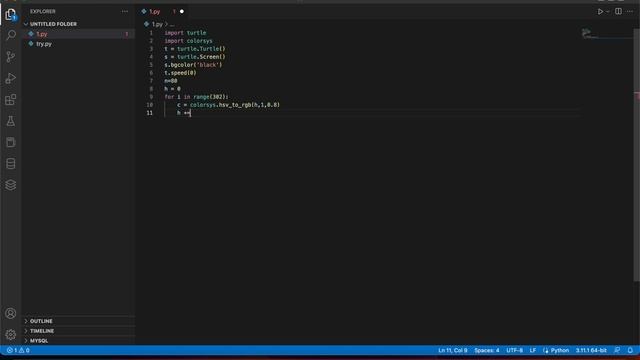This screenshot has width=640, height=360.
Task: Click line number 9 in gutter
Action: click(x=151, y=97)
